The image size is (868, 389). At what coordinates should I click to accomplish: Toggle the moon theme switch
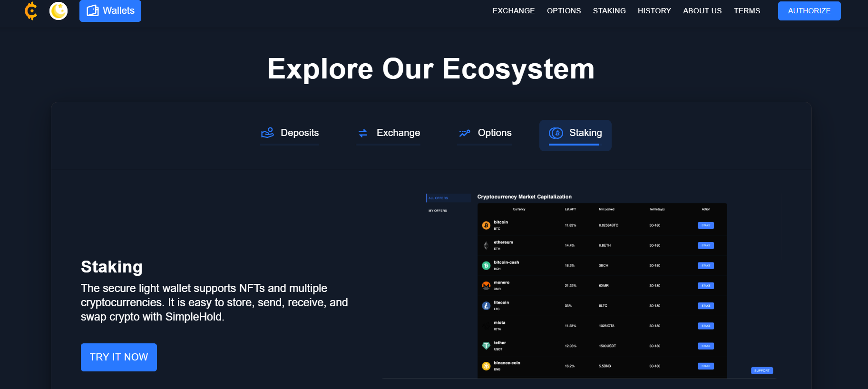pos(59,10)
